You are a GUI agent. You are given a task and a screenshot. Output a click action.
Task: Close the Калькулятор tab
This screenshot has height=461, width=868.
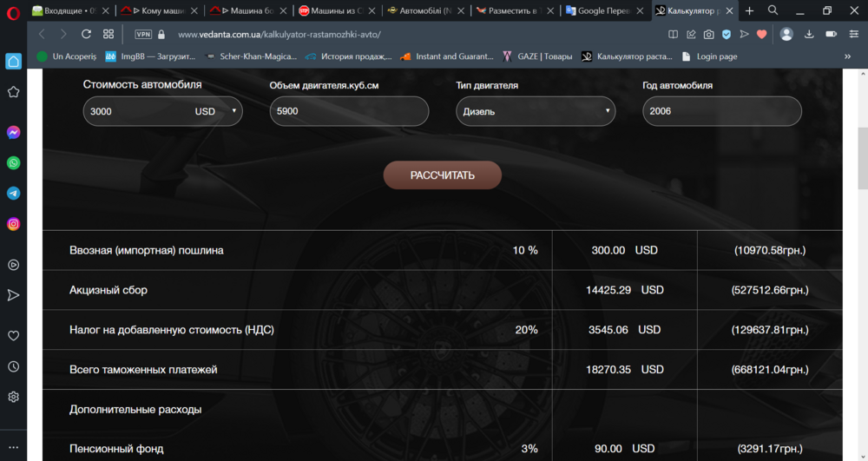[730, 10]
